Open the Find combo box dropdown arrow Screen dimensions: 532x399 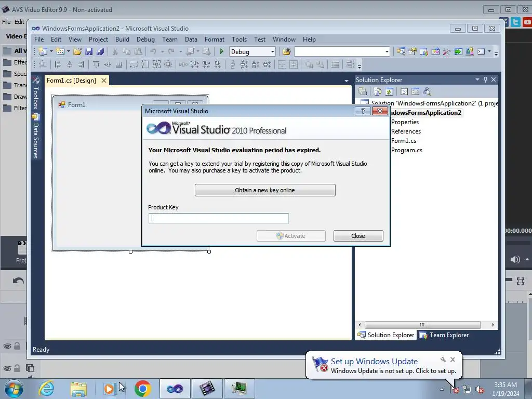[387, 51]
